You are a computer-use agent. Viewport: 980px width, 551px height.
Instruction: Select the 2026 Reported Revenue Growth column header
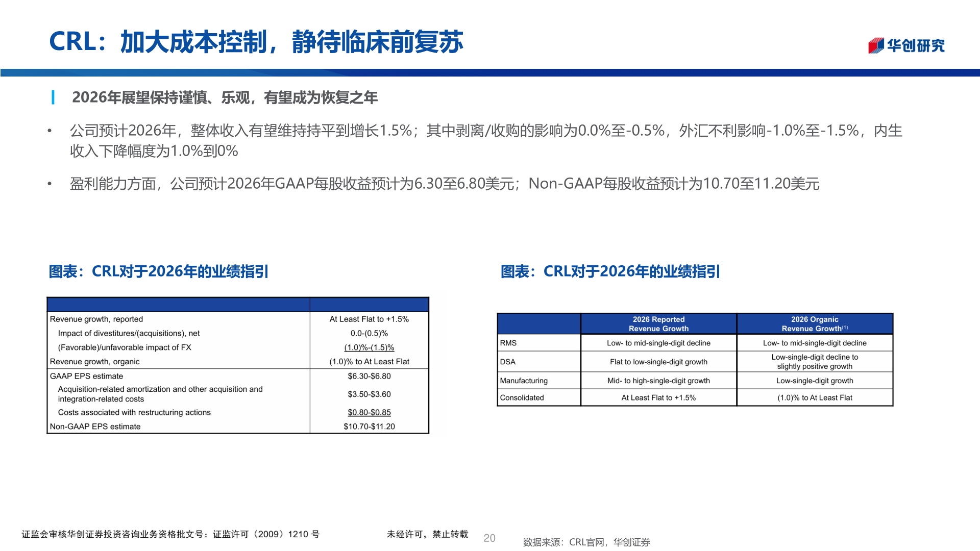pyautogui.click(x=658, y=323)
